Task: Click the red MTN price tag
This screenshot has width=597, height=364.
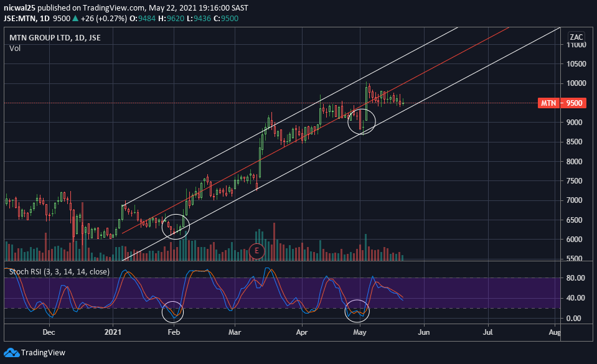Action: click(548, 103)
